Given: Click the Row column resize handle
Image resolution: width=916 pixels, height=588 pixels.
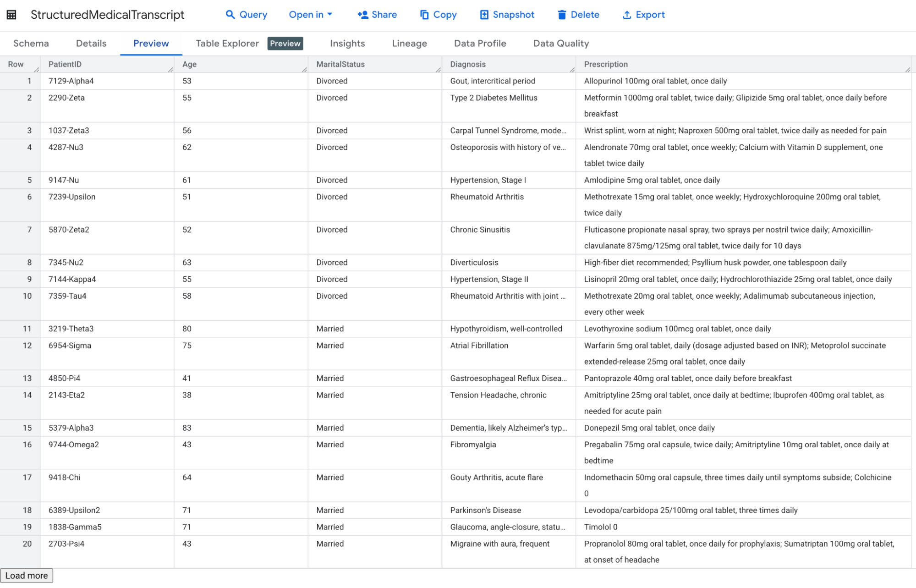Looking at the screenshot, I should (x=37, y=69).
